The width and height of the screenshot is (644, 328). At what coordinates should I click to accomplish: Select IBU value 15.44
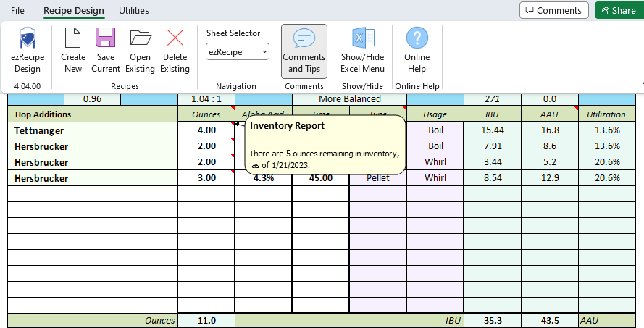click(492, 130)
